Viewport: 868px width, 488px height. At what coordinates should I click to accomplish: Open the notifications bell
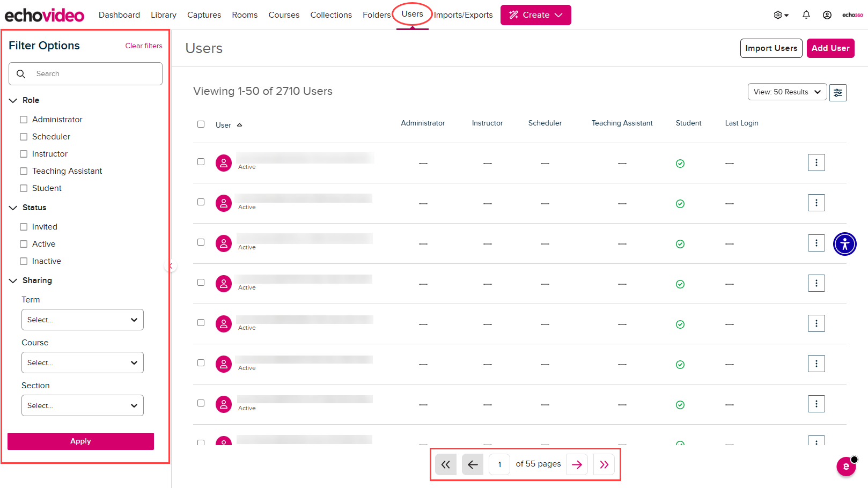806,14
